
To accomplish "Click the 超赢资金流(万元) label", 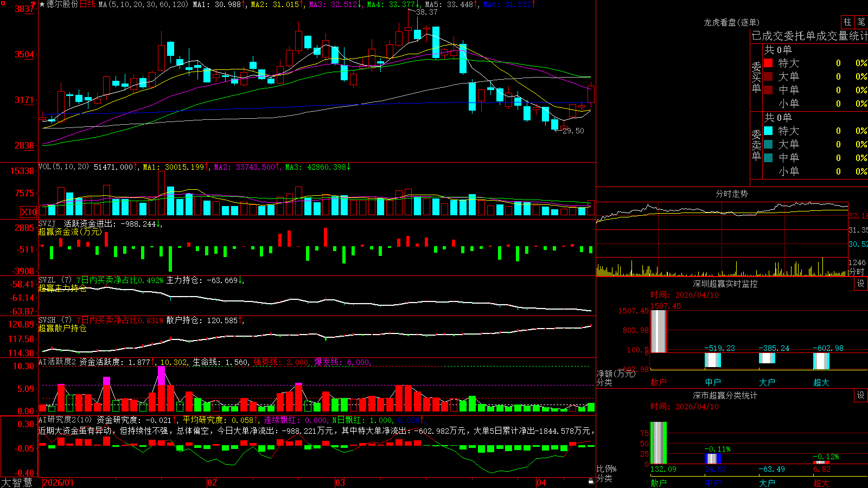I will pyautogui.click(x=70, y=232).
